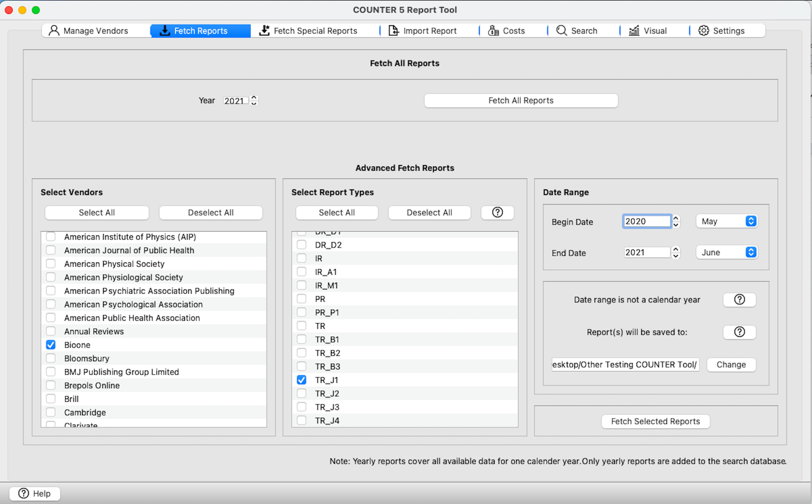Viewport: 812px width, 504px height.
Task: Click Deselect All under Select Vendors
Action: click(x=211, y=212)
